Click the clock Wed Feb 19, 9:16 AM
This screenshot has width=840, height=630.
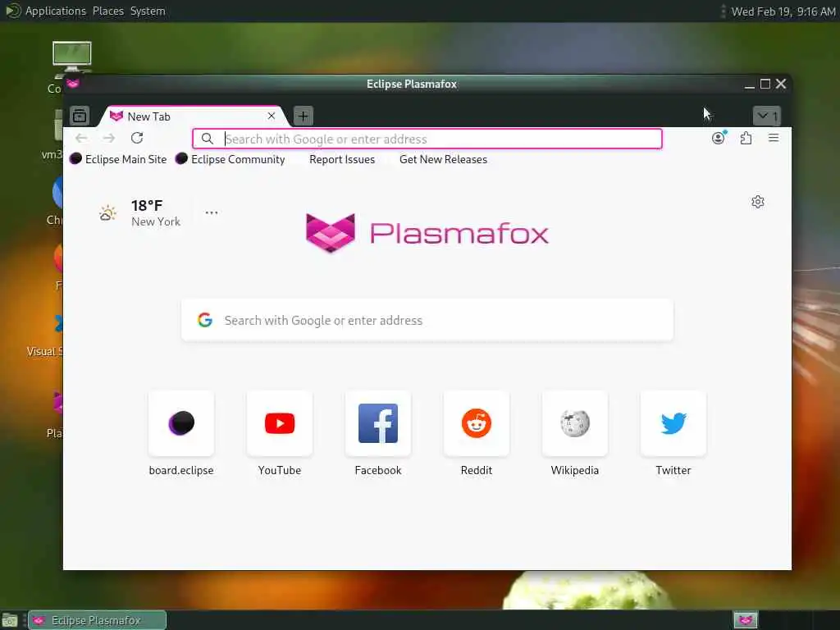[x=783, y=11]
